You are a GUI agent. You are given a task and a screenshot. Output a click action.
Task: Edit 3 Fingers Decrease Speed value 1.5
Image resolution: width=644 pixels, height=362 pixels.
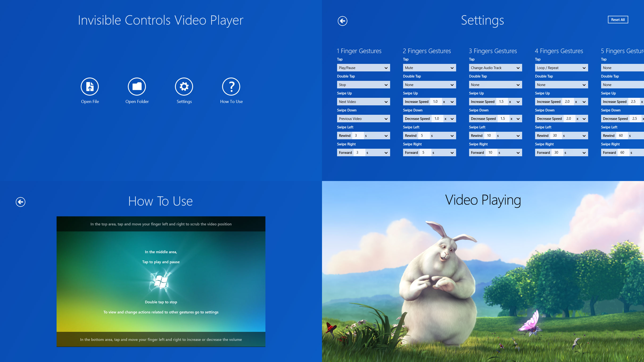pos(503,119)
